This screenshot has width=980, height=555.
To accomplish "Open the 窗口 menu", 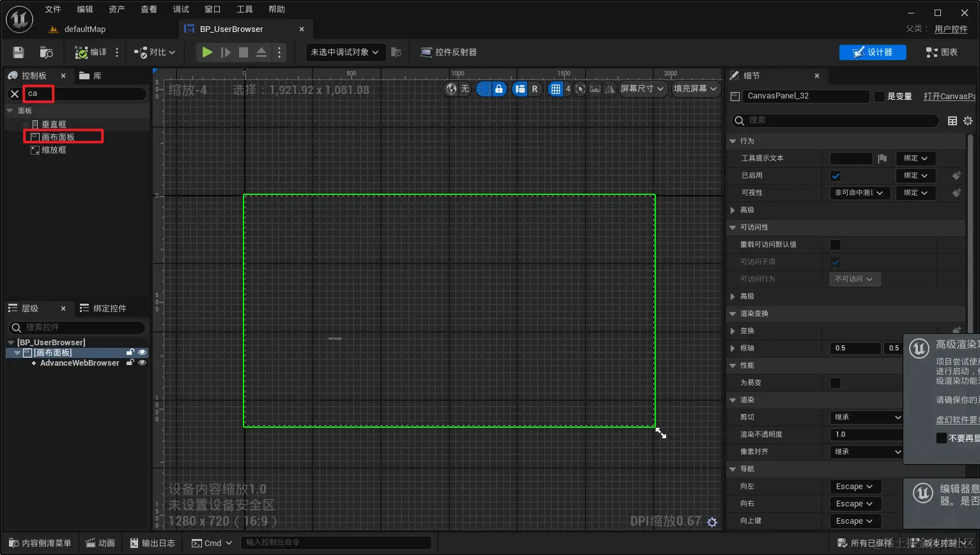I will pos(212,9).
